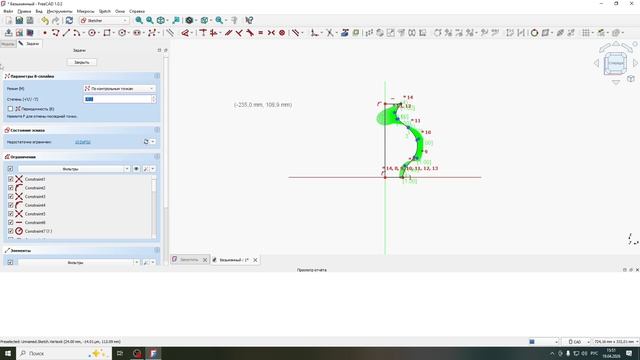The image size is (640, 360).
Task: Open the Sketch menu
Action: tap(104, 11)
